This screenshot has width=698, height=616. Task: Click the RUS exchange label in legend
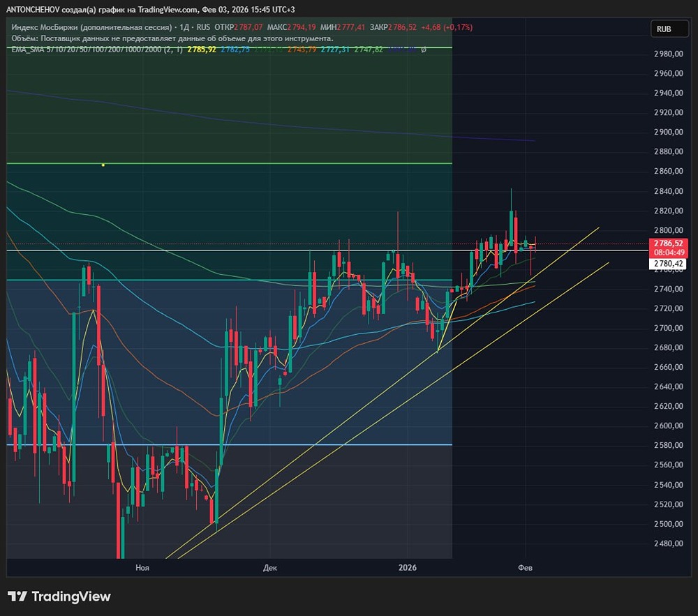pyautogui.click(x=203, y=27)
